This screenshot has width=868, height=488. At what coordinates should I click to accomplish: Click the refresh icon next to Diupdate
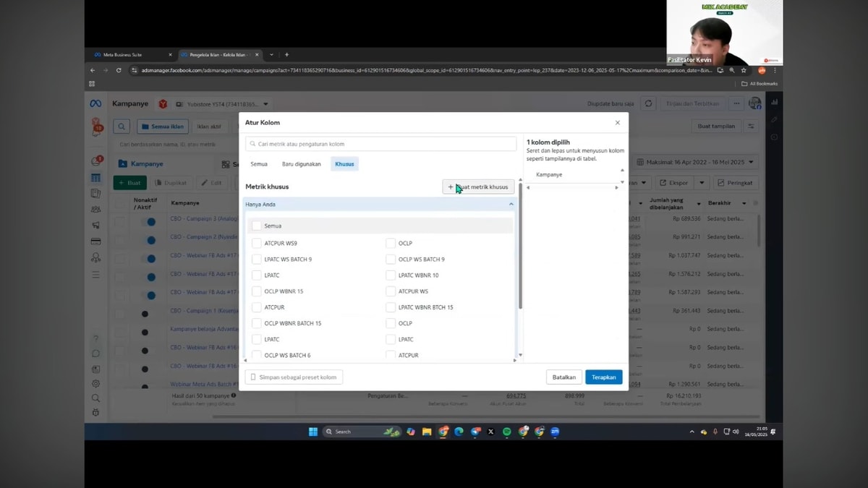649,104
